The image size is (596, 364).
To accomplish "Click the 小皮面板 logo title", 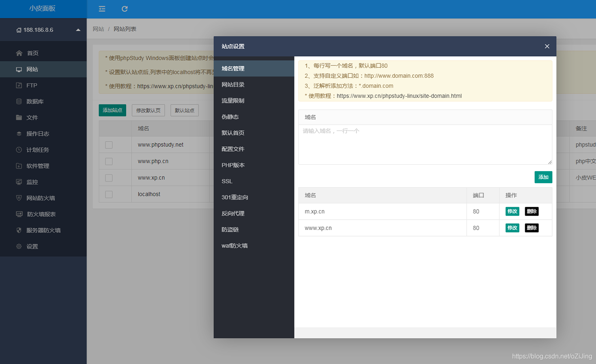I will 42,8.
